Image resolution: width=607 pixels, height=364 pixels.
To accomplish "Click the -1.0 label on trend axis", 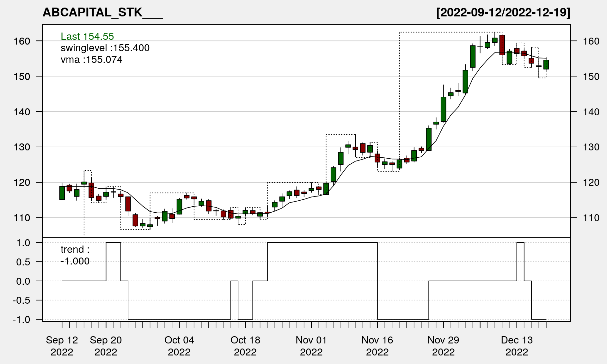I will [x=21, y=319].
